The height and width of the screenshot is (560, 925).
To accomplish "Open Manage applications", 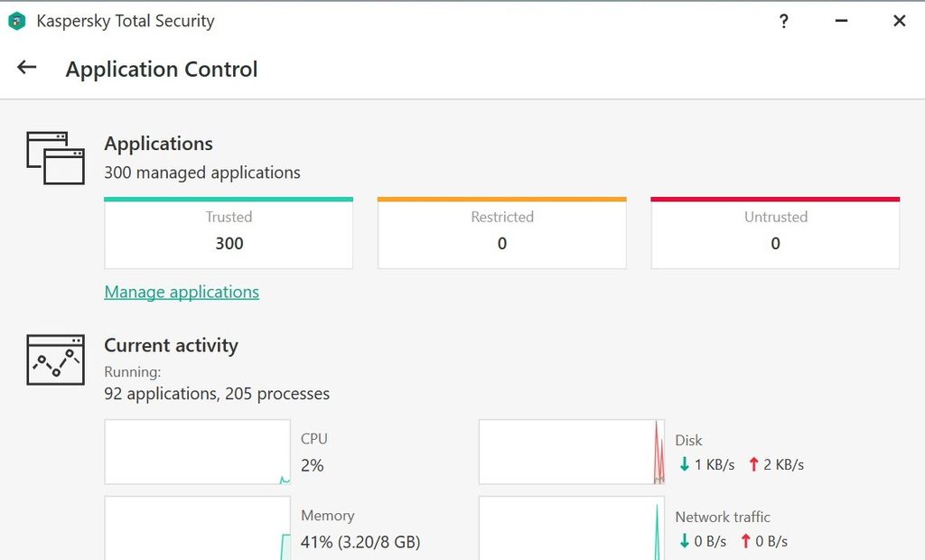I will [x=182, y=292].
